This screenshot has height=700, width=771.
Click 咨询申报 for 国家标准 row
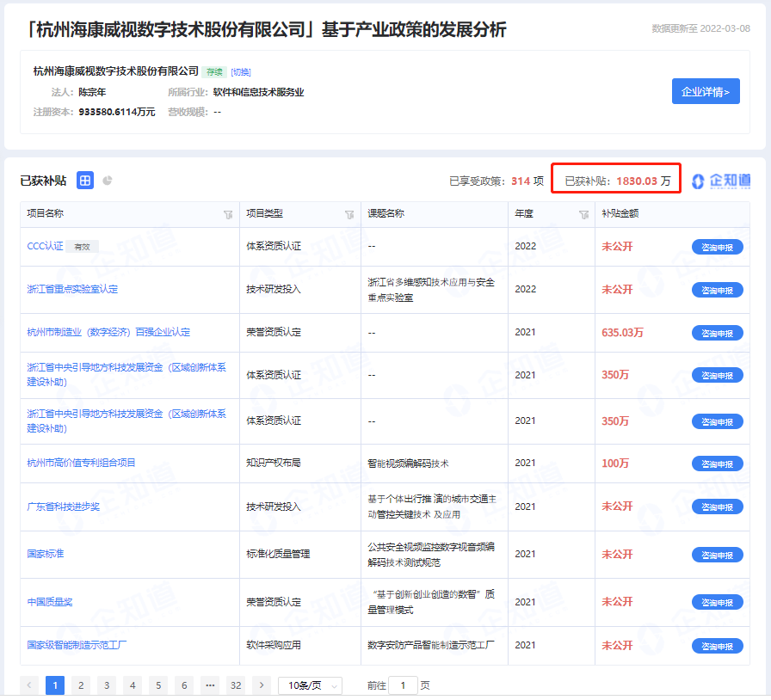pos(717,555)
